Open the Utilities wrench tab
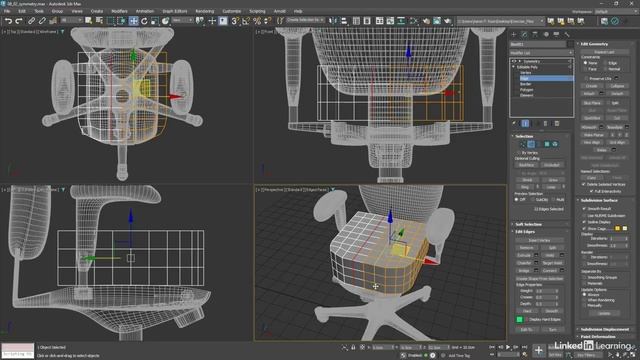Image resolution: width=640 pixels, height=360 pixels. coord(567,35)
